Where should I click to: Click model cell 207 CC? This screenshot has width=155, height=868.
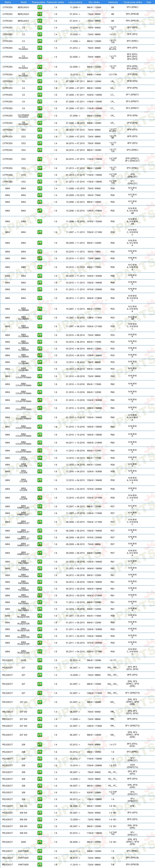[24, 702]
